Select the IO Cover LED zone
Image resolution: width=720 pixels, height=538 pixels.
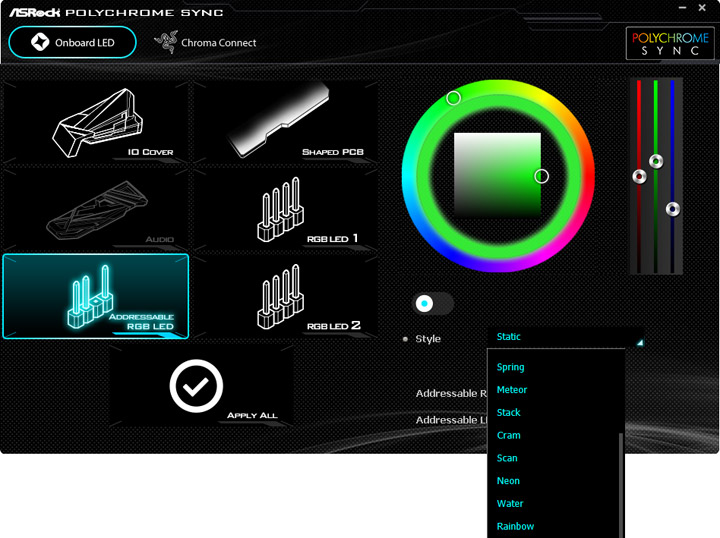[96, 122]
